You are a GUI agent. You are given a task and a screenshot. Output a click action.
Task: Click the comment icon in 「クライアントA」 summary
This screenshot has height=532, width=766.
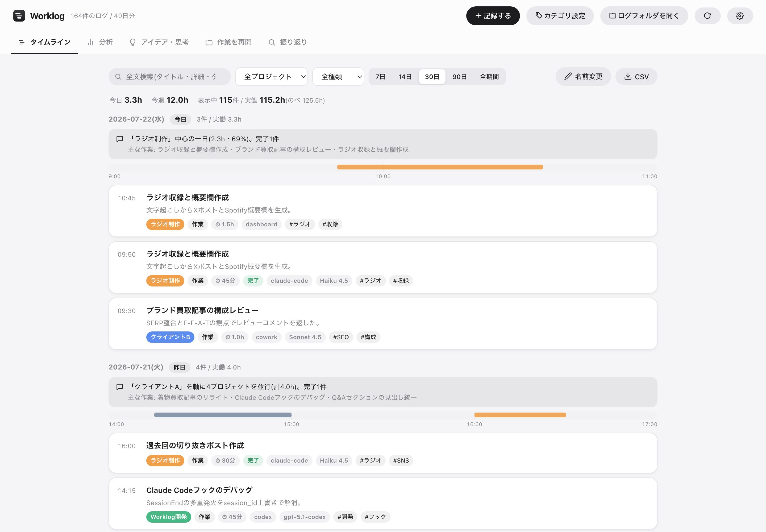tap(120, 387)
